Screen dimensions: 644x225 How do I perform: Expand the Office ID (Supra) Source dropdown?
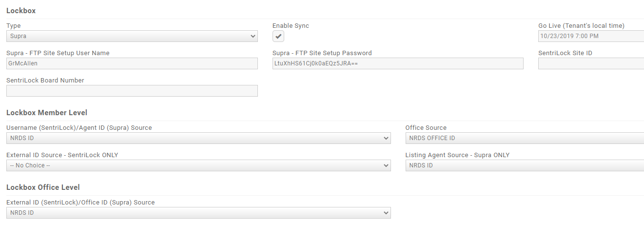(x=198, y=213)
